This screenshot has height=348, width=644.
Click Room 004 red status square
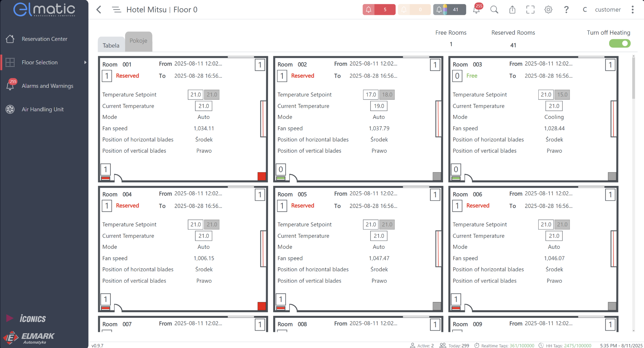click(x=262, y=306)
